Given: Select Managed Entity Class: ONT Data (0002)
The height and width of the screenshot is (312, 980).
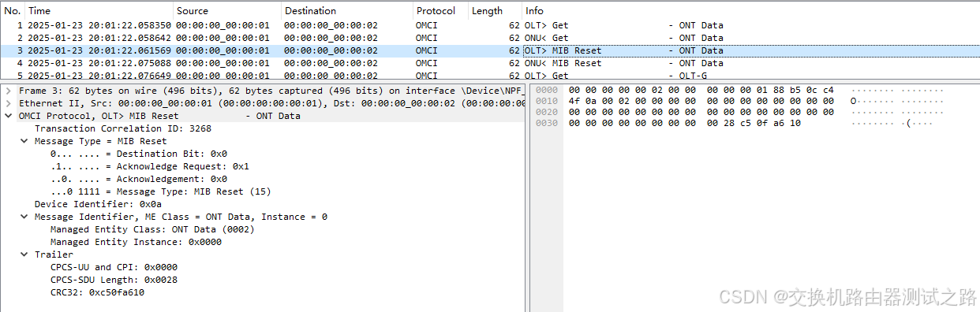Looking at the screenshot, I should coord(152,229).
